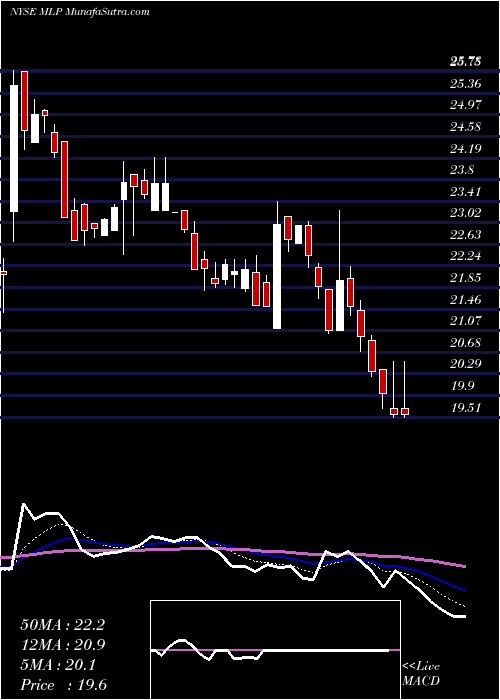This screenshot has height=700, width=500.
Task: Click the 19.51 price axis label
Action: (466, 408)
